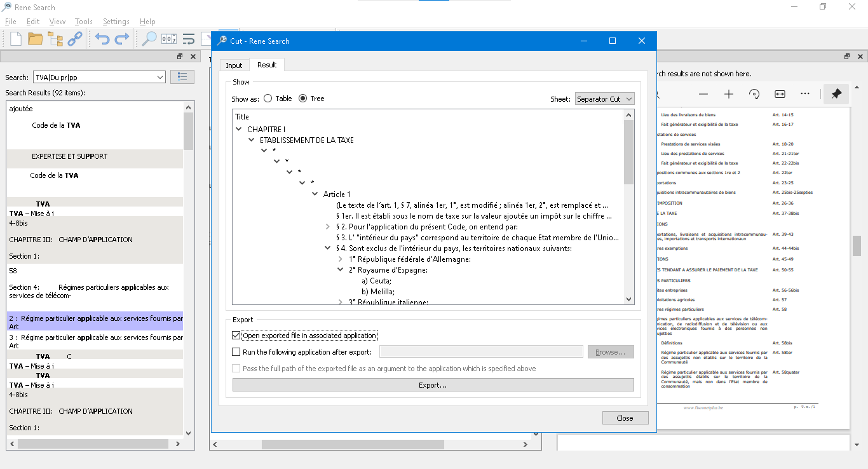The width and height of the screenshot is (868, 469).
Task: Select the Tree radio button
Action: point(302,99)
